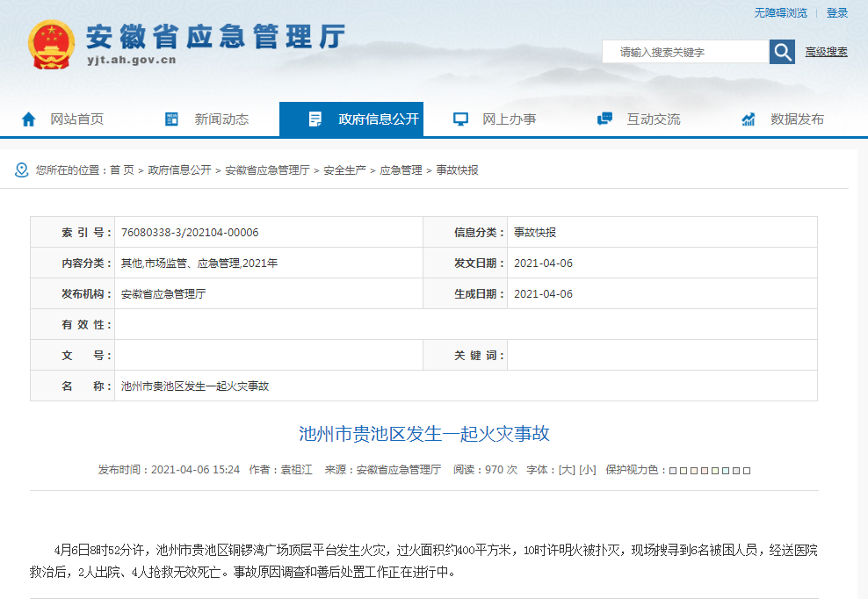Click the 关键词 field label
Image resolution: width=868 pixels, height=599 pixels.
point(479,356)
